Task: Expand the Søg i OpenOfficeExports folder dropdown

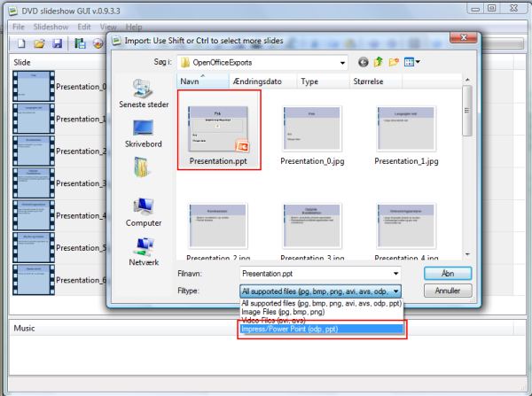Action: tap(342, 63)
